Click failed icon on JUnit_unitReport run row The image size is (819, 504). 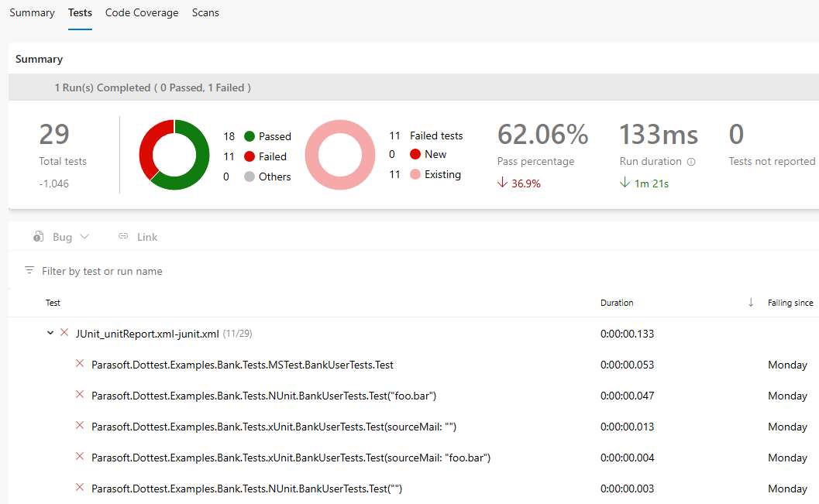coord(64,334)
